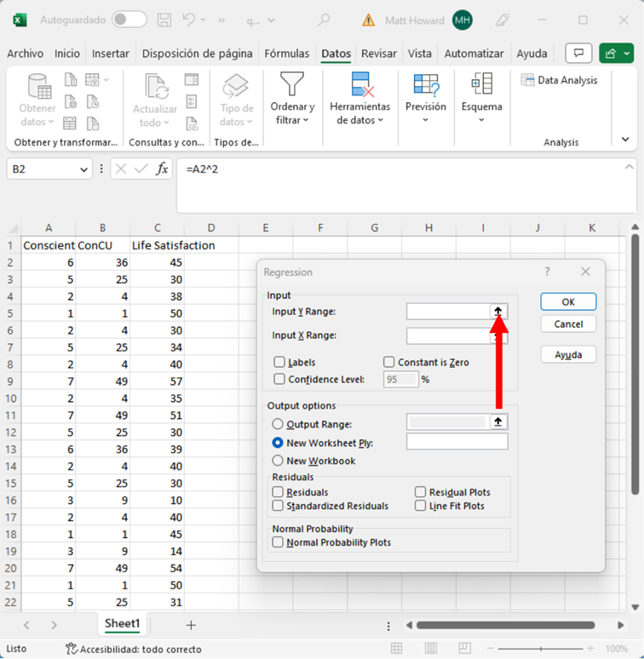644x659 pixels.
Task: Open Data Analysis tool in ribbon
Action: coord(559,80)
